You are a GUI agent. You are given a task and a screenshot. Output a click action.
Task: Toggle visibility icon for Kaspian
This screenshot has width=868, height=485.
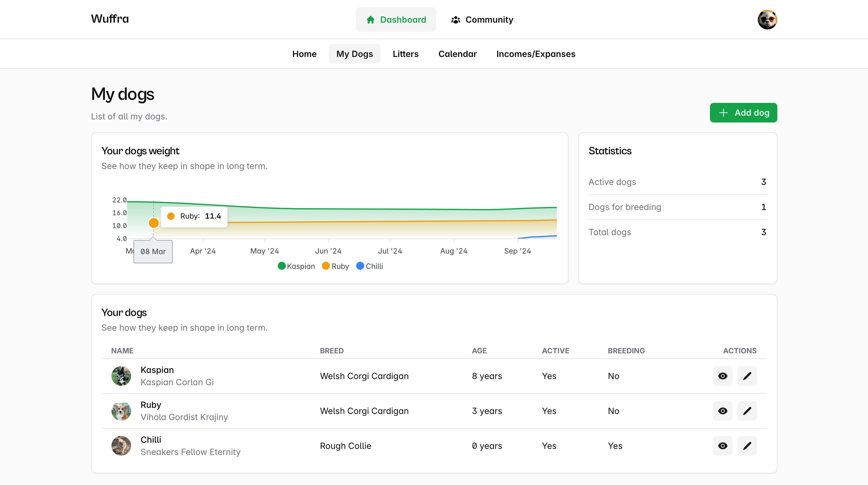[x=723, y=375]
